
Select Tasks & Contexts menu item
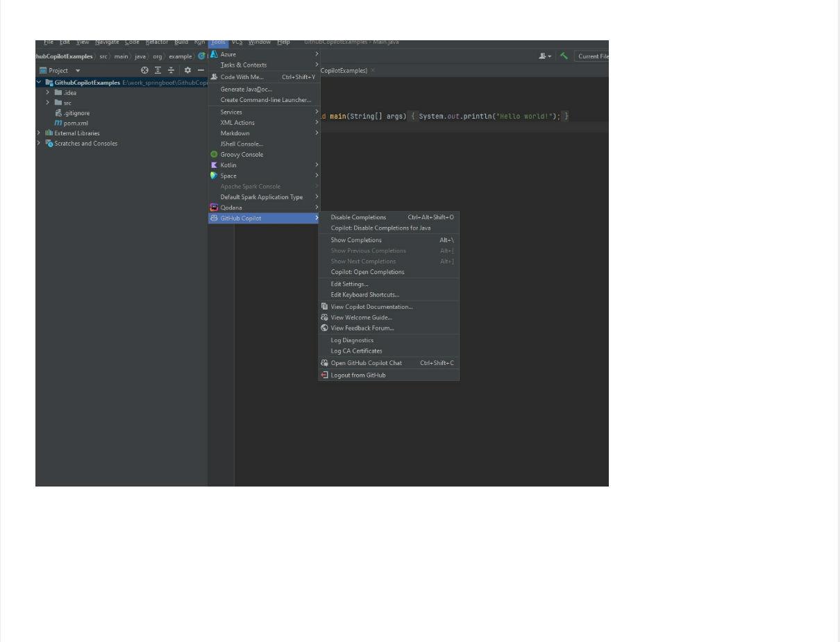264,65
